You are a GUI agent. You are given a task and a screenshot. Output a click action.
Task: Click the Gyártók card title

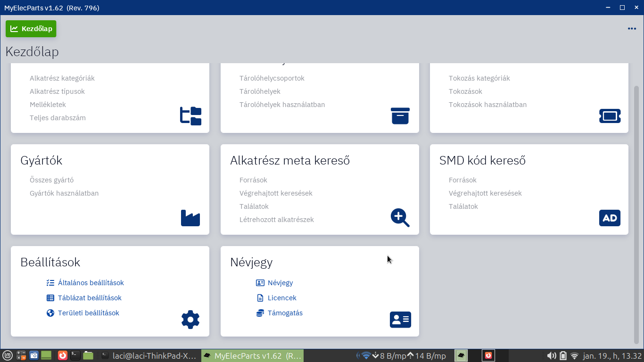click(41, 161)
